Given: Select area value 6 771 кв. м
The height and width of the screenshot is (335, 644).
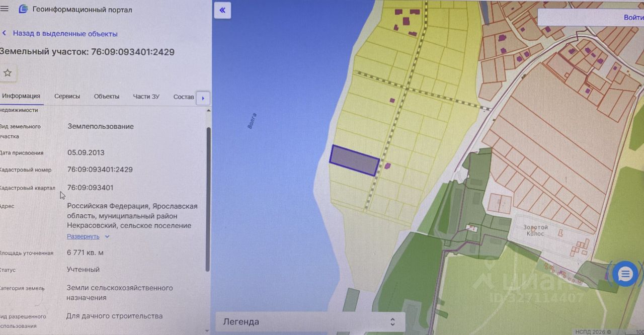Looking at the screenshot, I should (x=85, y=253).
